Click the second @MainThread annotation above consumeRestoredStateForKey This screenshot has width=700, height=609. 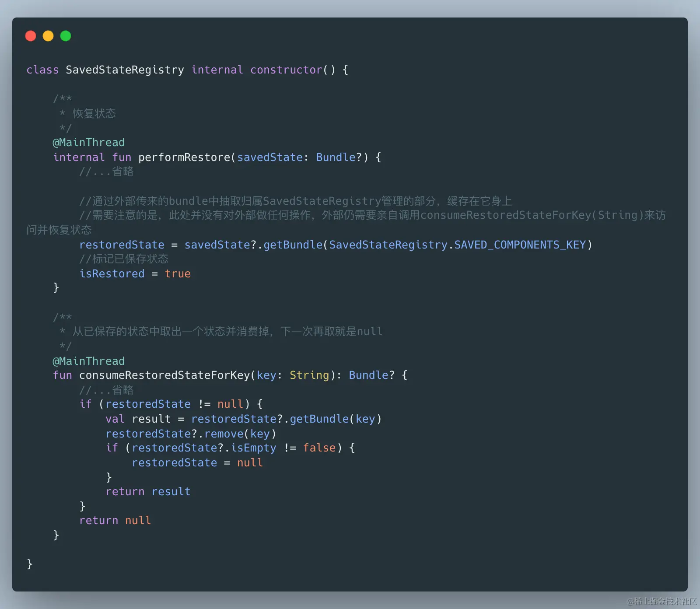[89, 361]
